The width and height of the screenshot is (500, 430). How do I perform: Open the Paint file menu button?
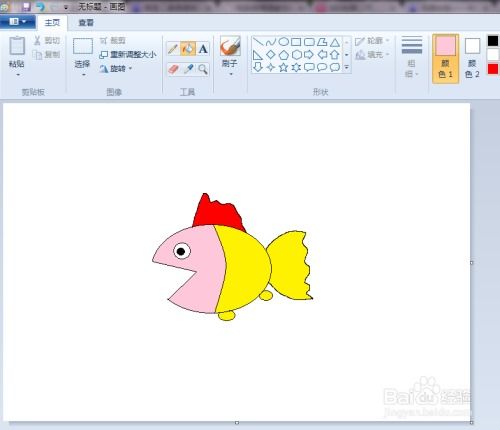click(x=17, y=22)
